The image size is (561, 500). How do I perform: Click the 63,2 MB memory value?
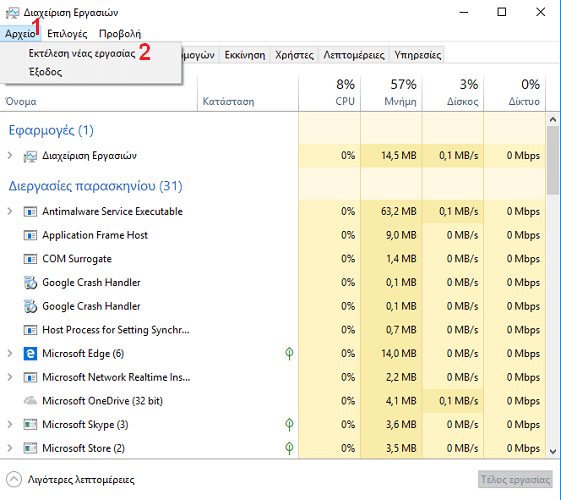pos(399,211)
